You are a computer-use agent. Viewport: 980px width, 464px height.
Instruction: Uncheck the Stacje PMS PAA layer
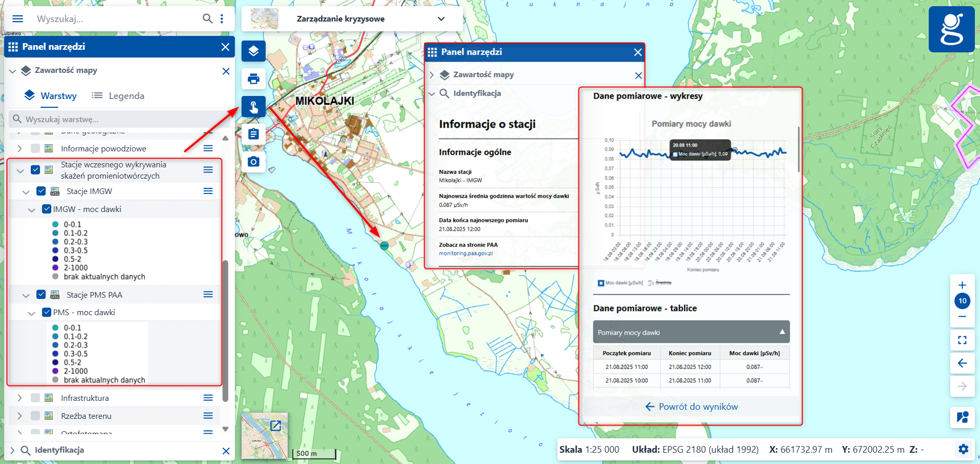pos(41,295)
